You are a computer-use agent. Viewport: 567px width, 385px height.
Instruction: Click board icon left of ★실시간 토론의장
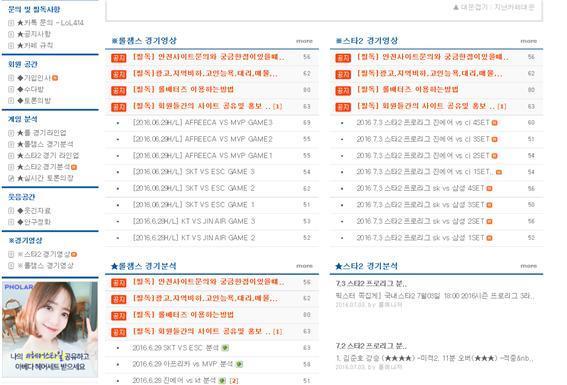coord(11,178)
